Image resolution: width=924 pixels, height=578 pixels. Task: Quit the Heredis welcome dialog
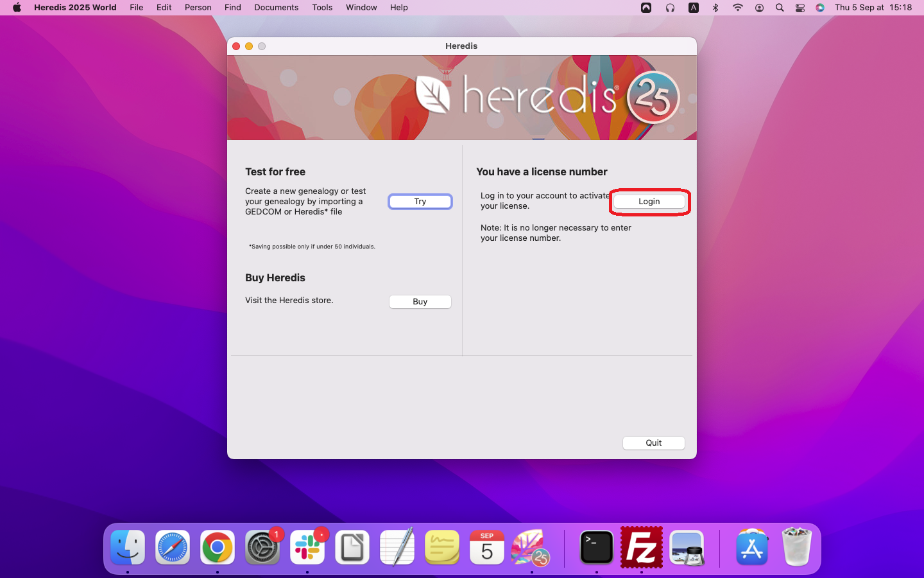coord(653,443)
